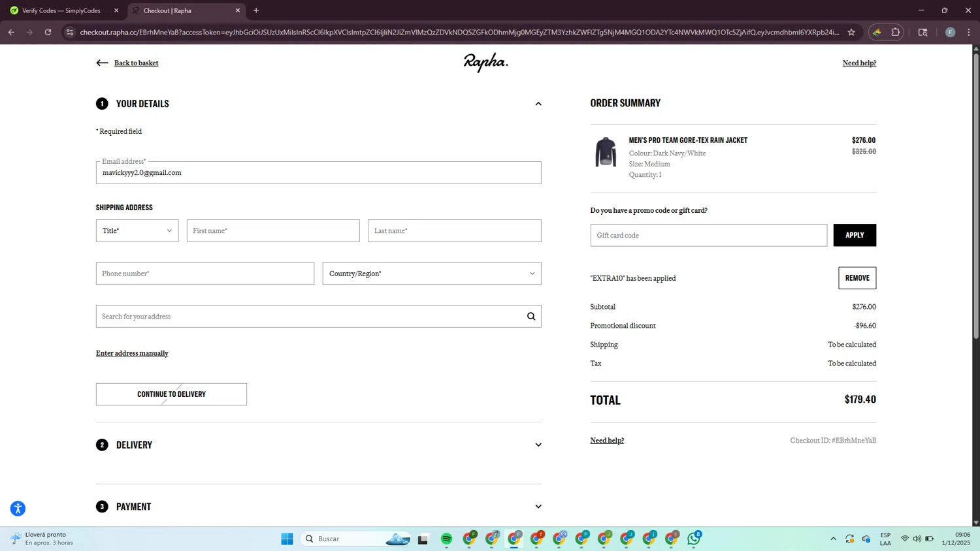This screenshot has height=551, width=980.
Task: Remove the EXTRA10 promo code
Action: (857, 278)
